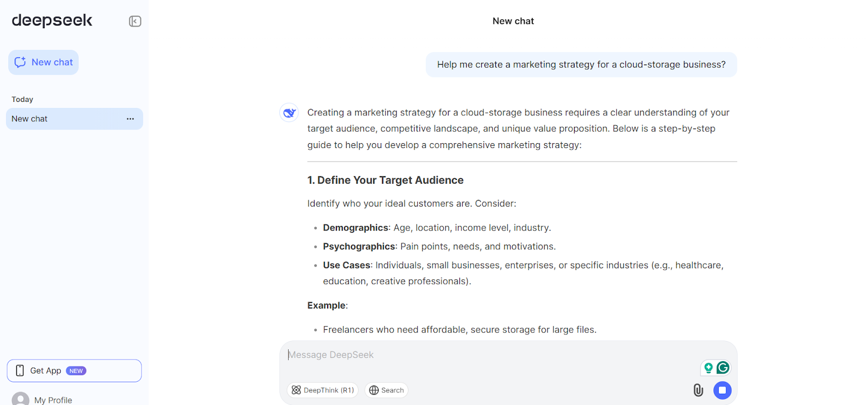
Task: Enable the Search toggle
Action: [386, 390]
